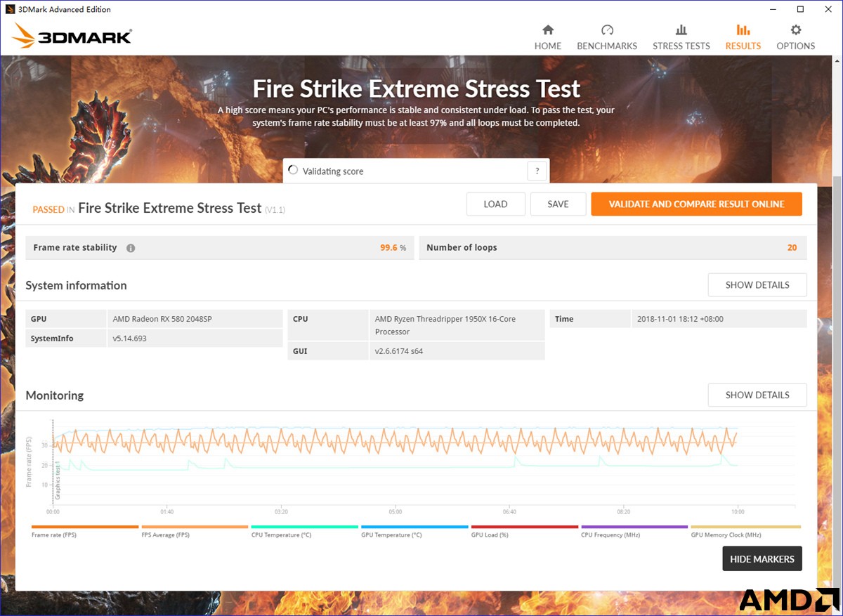843x616 pixels.
Task: Click the Fire Strike Extreme Stress Test heading
Action: coord(417,89)
